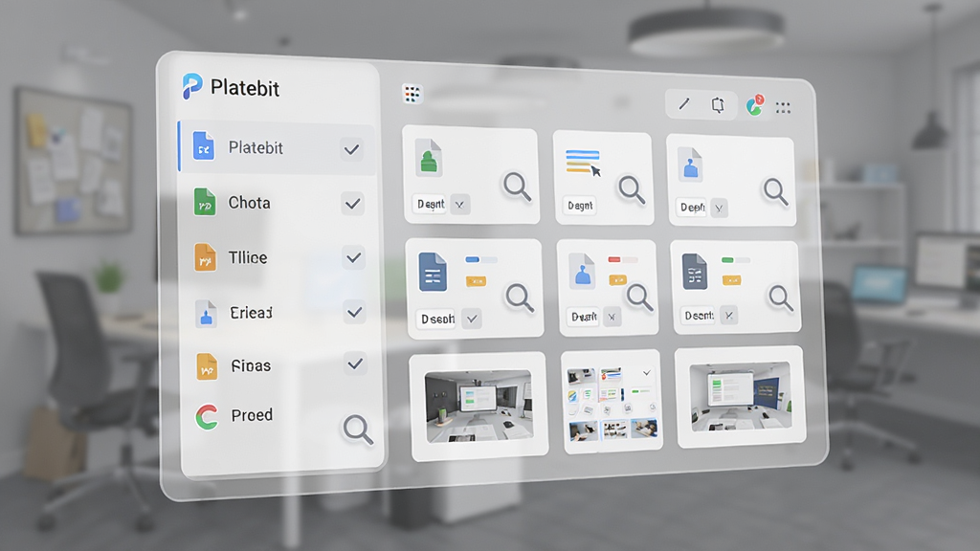Open the photo collage thumbnail
This screenshot has width=980, height=551.
click(612, 402)
